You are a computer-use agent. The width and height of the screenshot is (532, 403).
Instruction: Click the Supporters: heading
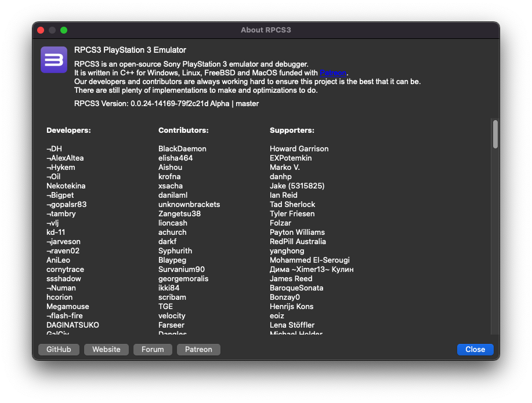[x=292, y=130]
